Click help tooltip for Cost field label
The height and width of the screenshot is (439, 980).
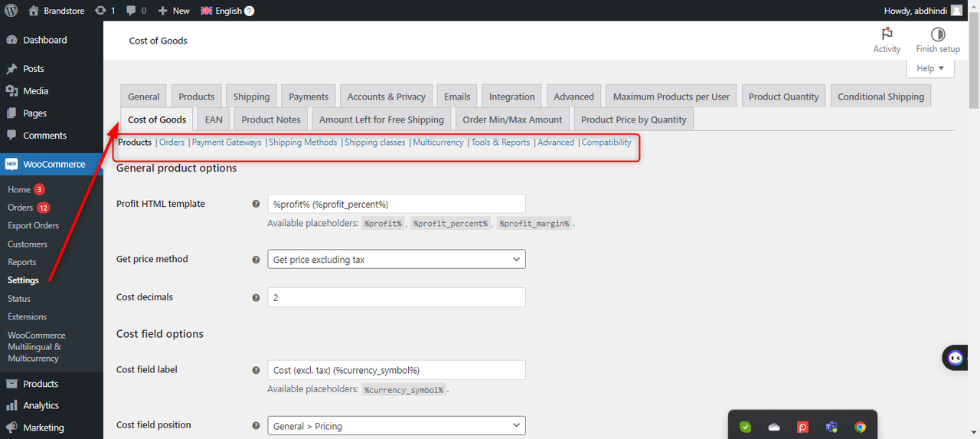[256, 370]
